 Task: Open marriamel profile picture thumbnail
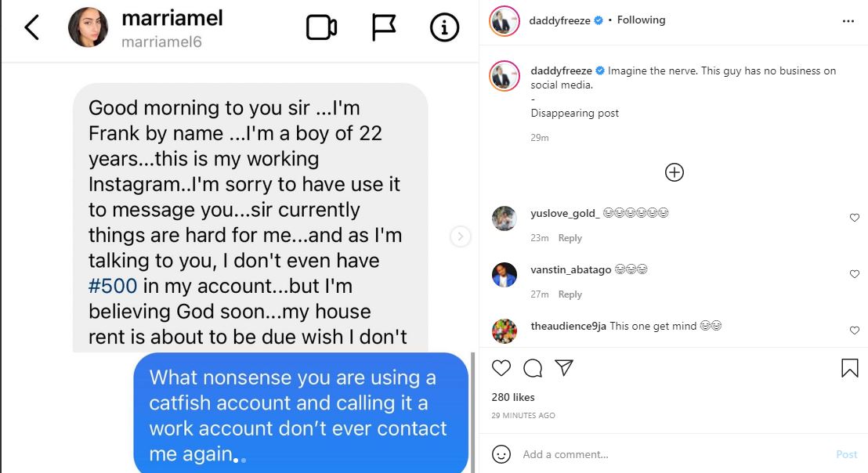pyautogui.click(x=88, y=28)
